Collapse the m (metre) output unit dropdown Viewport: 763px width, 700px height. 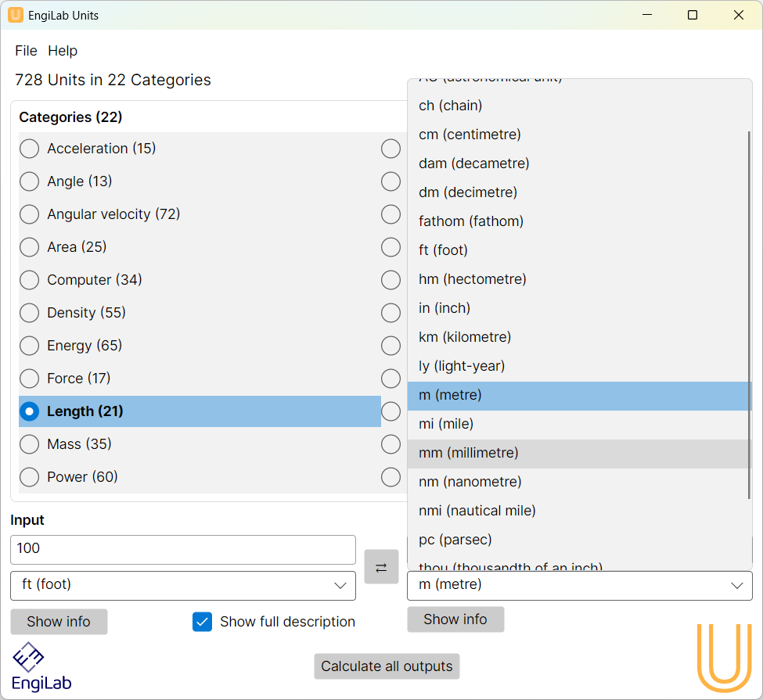click(579, 585)
